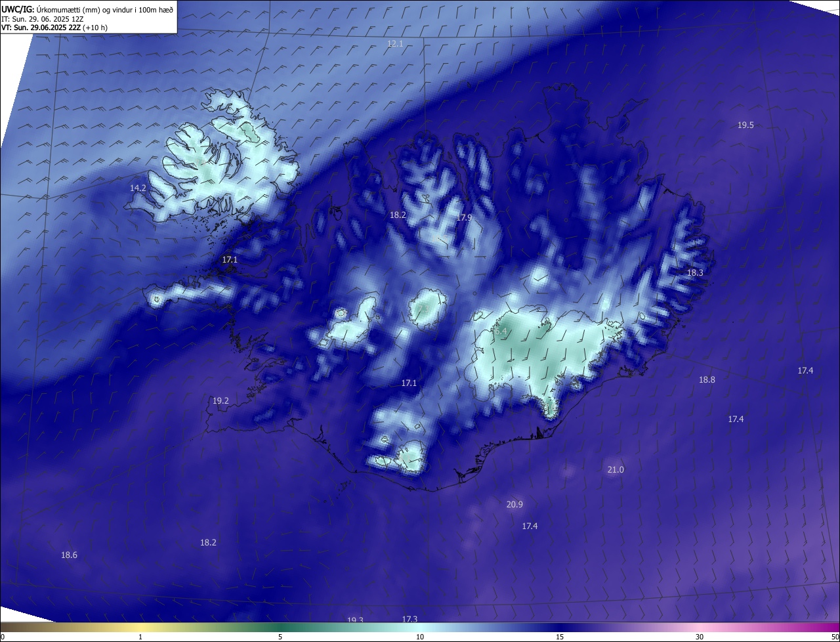Screen dimensions: 840x642
Task: Click the 19.2 value label
Action: coord(220,400)
